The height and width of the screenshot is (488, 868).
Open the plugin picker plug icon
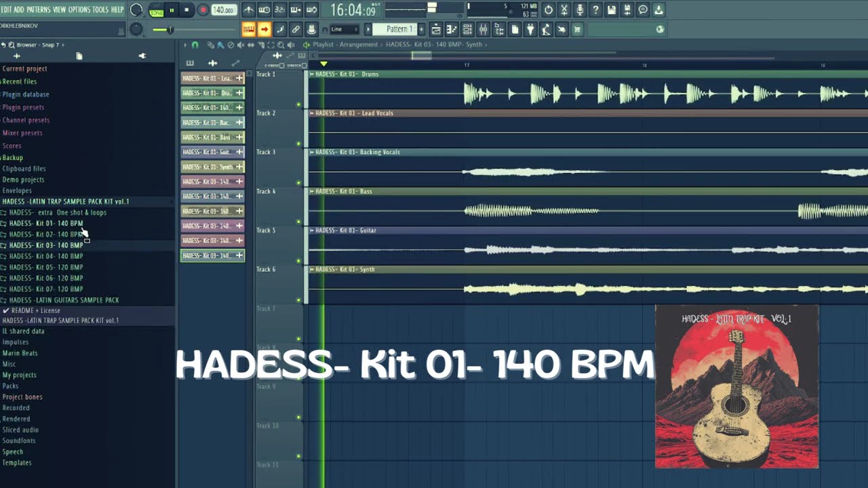click(x=530, y=29)
